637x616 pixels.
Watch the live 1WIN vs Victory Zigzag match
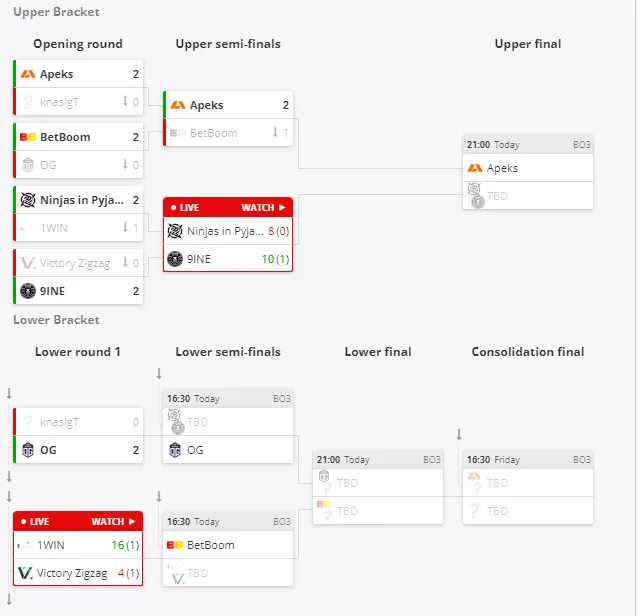113,521
